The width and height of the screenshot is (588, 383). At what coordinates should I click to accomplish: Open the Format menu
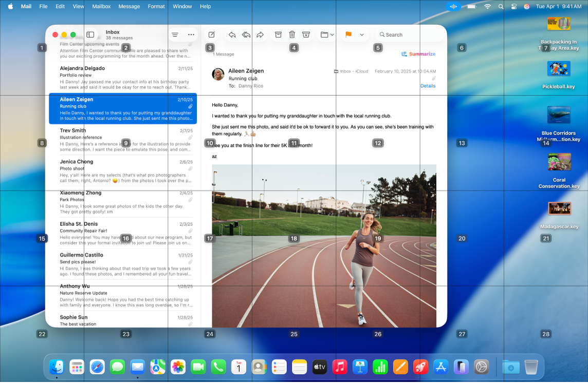click(x=156, y=6)
